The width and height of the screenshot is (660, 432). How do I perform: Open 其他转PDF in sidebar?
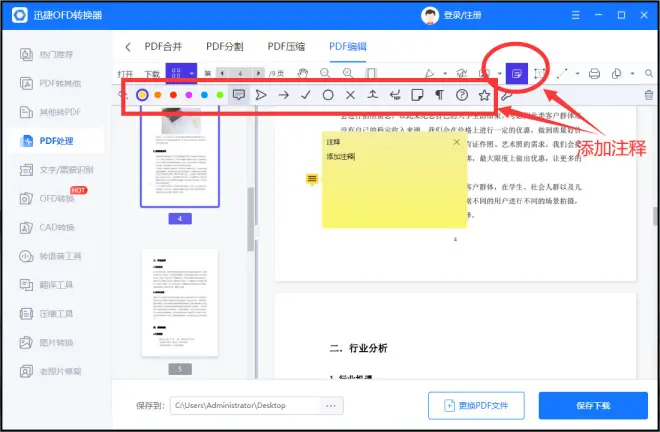(x=57, y=112)
